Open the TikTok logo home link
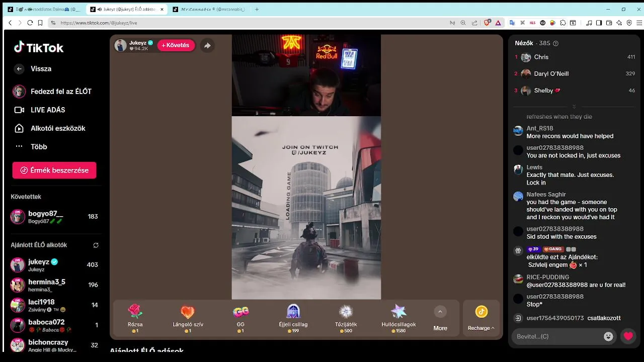Viewport: 644px width, 362px height. (39, 48)
